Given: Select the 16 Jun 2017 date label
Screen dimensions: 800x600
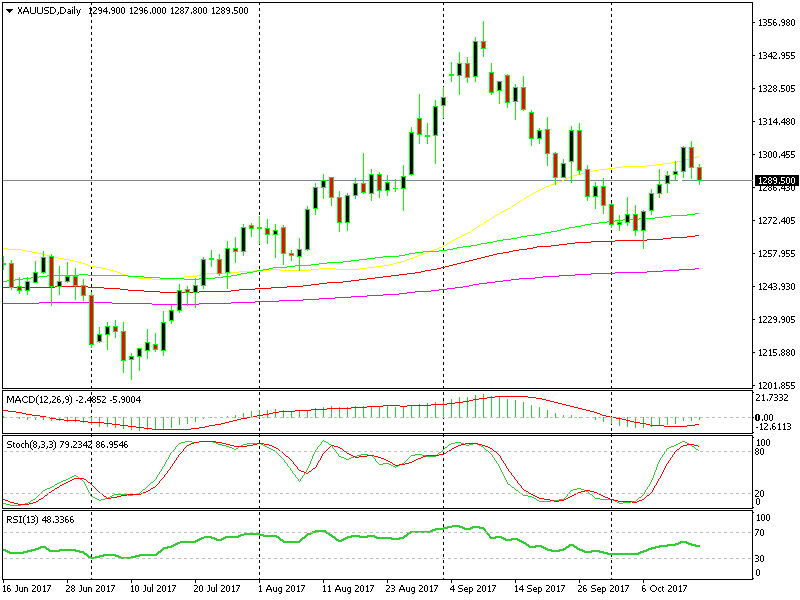Looking at the screenshot, I should [27, 588].
